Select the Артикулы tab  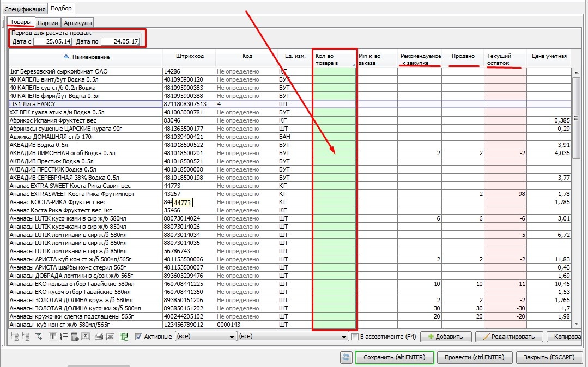coord(77,23)
